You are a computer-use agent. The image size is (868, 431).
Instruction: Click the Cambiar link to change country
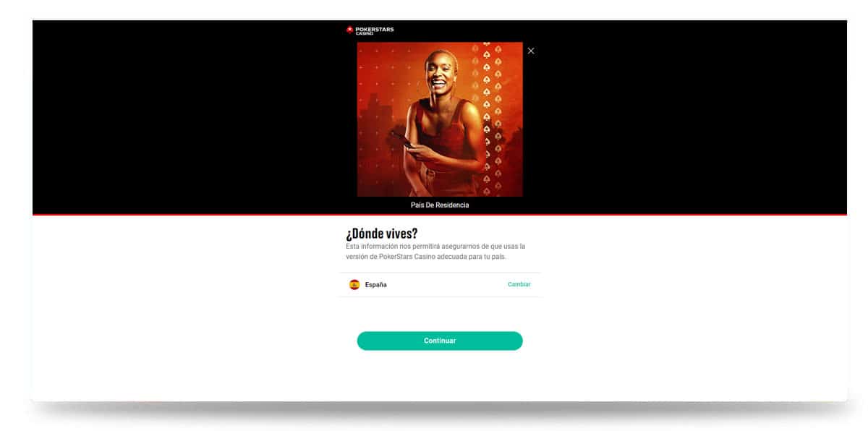pos(519,284)
